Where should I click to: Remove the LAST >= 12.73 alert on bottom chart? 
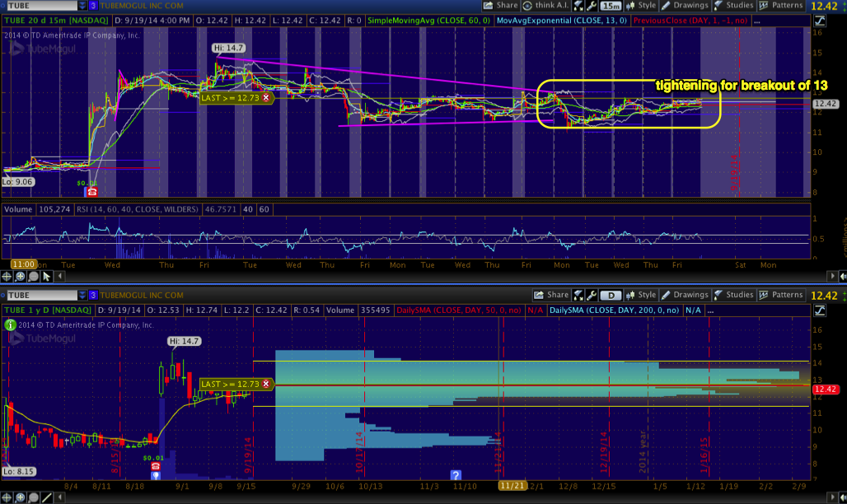point(265,384)
